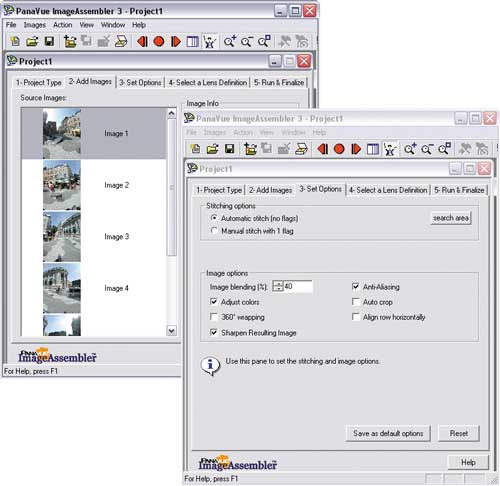Click the wizard figure icon in back window toolbar
Screen dimensions: 500x486
pos(210,41)
